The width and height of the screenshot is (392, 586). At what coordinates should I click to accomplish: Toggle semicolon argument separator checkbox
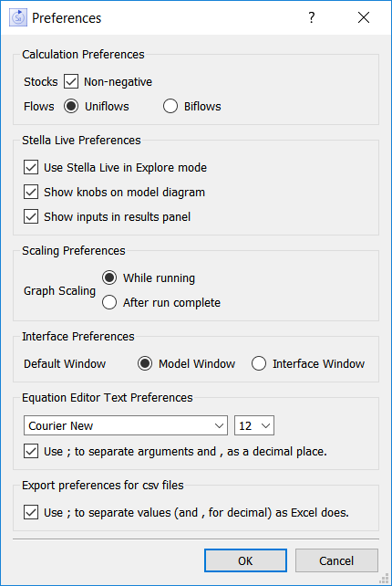(x=31, y=451)
